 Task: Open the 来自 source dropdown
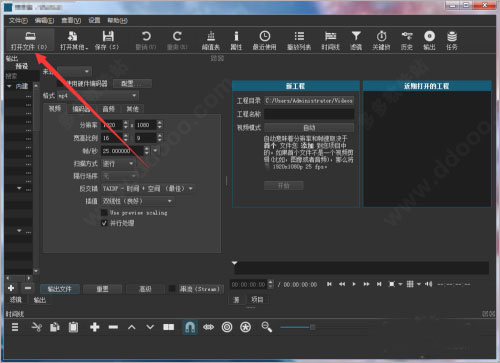click(74, 71)
